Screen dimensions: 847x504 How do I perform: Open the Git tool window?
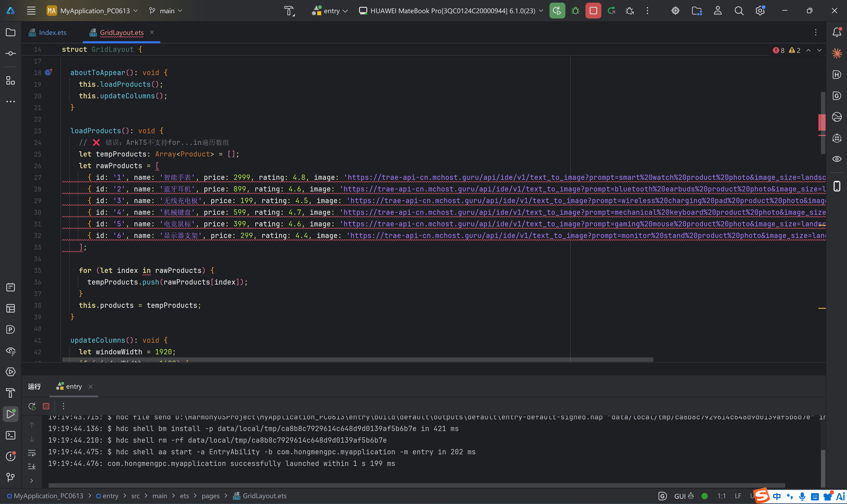11,477
